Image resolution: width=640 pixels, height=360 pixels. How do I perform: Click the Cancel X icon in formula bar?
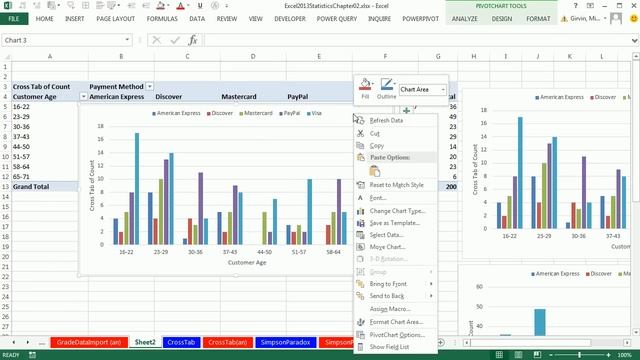point(156,40)
